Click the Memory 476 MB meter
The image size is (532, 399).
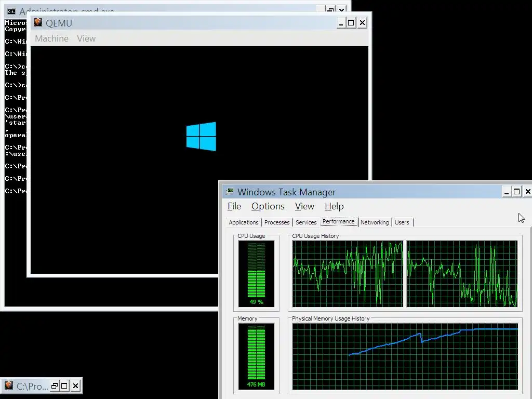(x=256, y=356)
